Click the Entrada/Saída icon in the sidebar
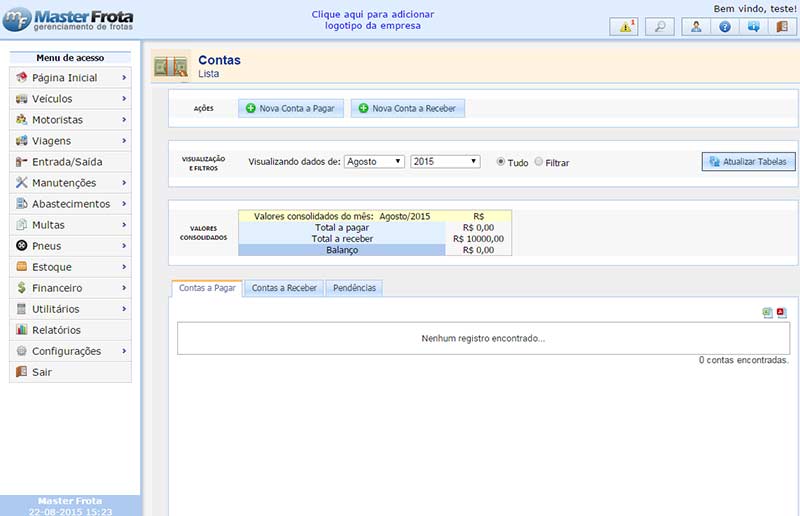 (x=21, y=162)
